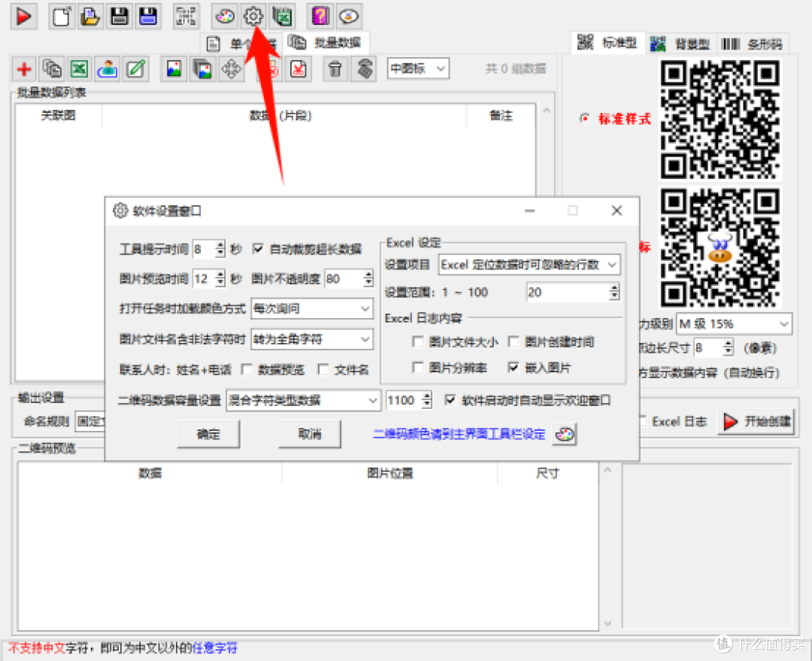Close the 软件设置窗口 dialog
Screen dimensions: 812x661
pyautogui.click(x=617, y=211)
